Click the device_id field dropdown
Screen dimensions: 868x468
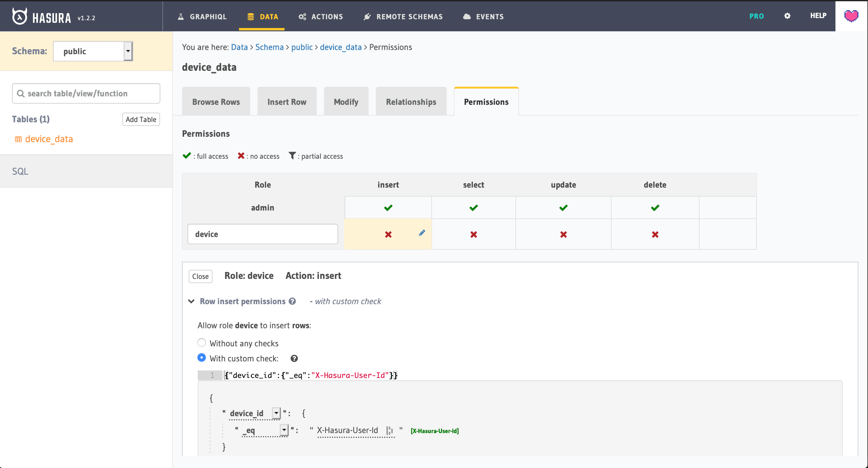[x=276, y=413]
